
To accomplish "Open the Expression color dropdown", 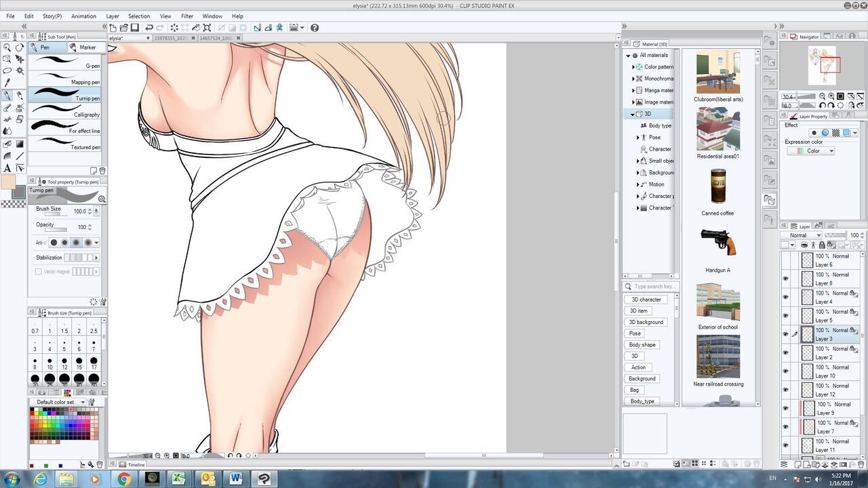I will (811, 151).
